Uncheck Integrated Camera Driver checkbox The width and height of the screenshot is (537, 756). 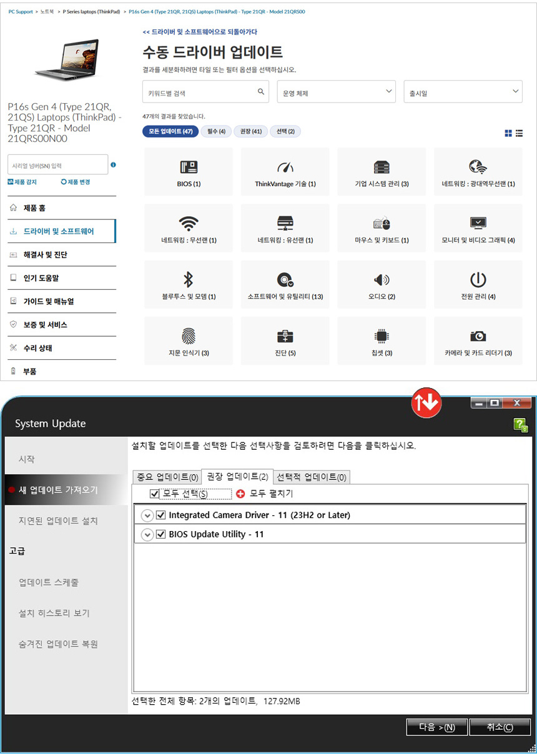click(161, 515)
